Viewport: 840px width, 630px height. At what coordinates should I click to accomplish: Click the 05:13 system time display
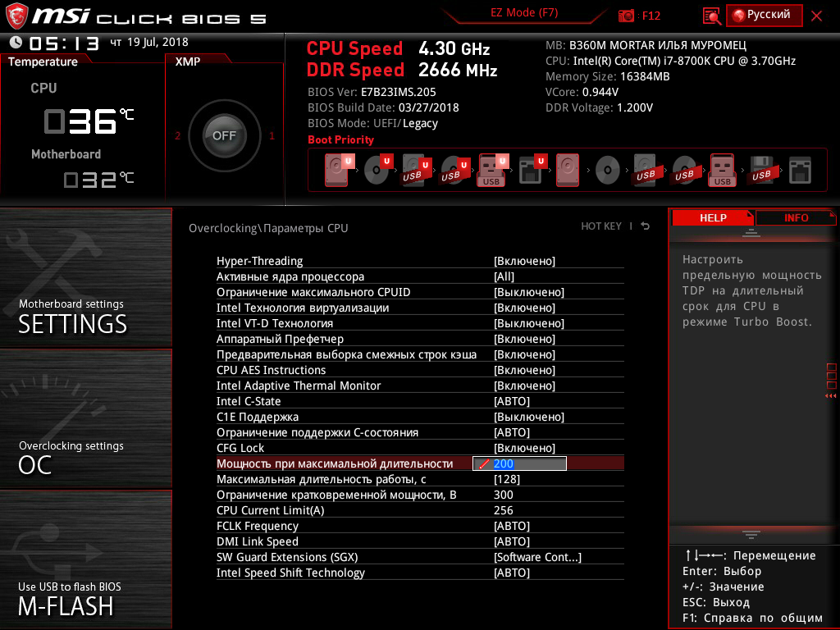point(64,43)
